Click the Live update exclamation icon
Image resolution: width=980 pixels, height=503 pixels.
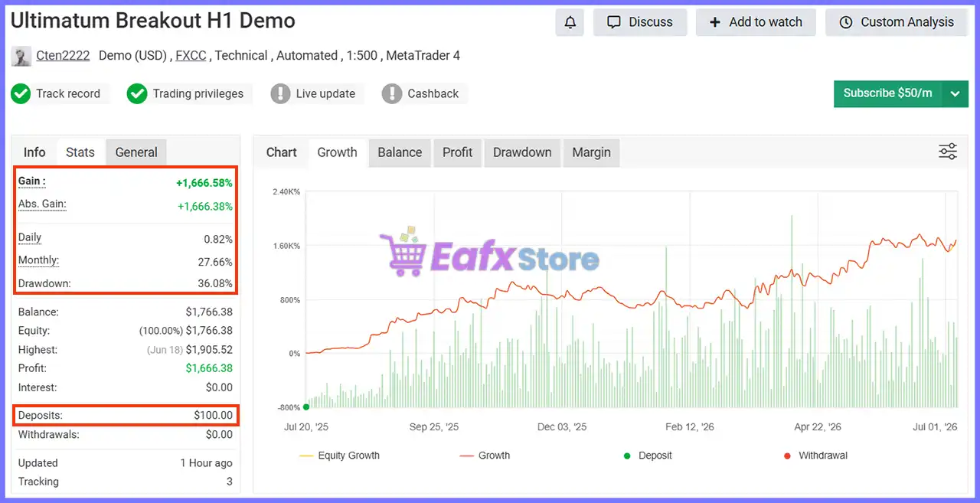tap(281, 93)
